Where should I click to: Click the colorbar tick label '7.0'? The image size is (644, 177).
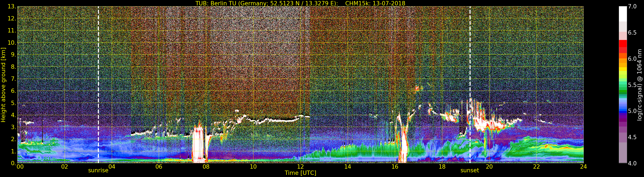(x=632, y=6)
